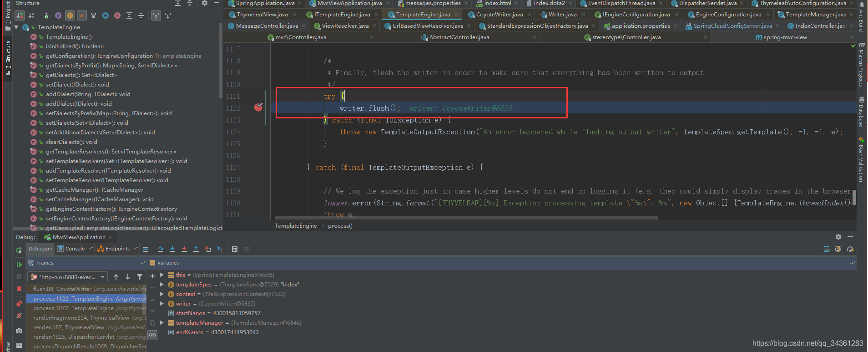The height and width of the screenshot is (352, 868).
Task: Switch to CoyoteWriter.java editor tab
Action: point(499,15)
